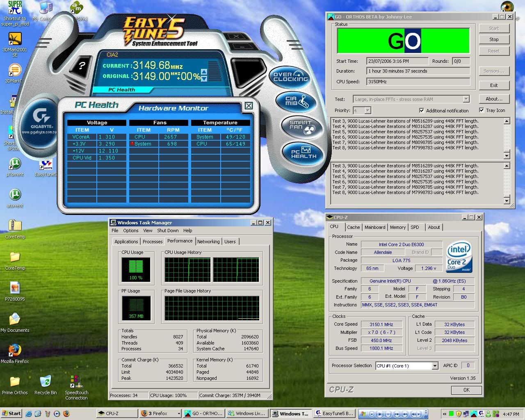Screen dimensions: 525x420
Task: Switch to the Applications tab in Task Manager
Action: click(126, 242)
